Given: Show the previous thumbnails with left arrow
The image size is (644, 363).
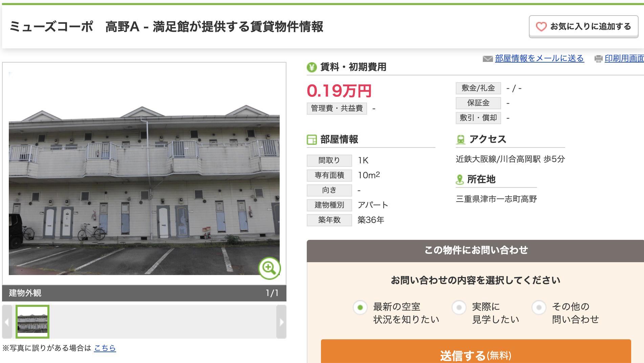Looking at the screenshot, I should click(x=7, y=322).
